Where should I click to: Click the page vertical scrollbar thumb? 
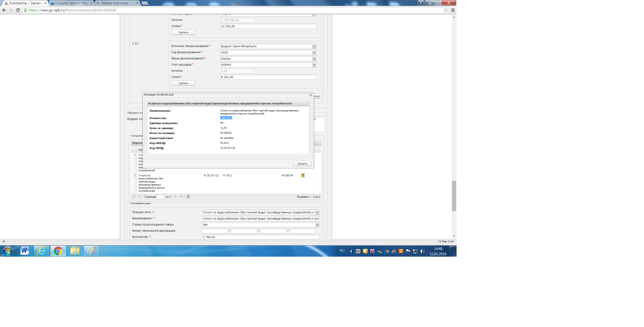(454, 196)
